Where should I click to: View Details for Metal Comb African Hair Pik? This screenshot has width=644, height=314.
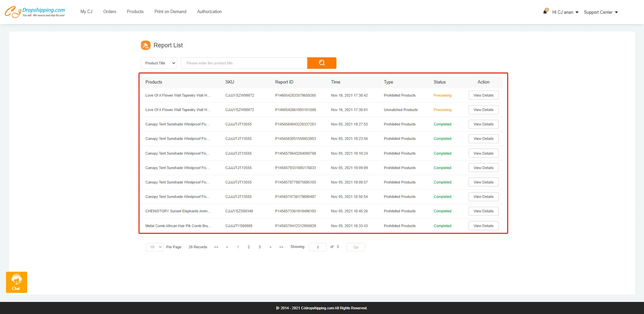tap(483, 226)
